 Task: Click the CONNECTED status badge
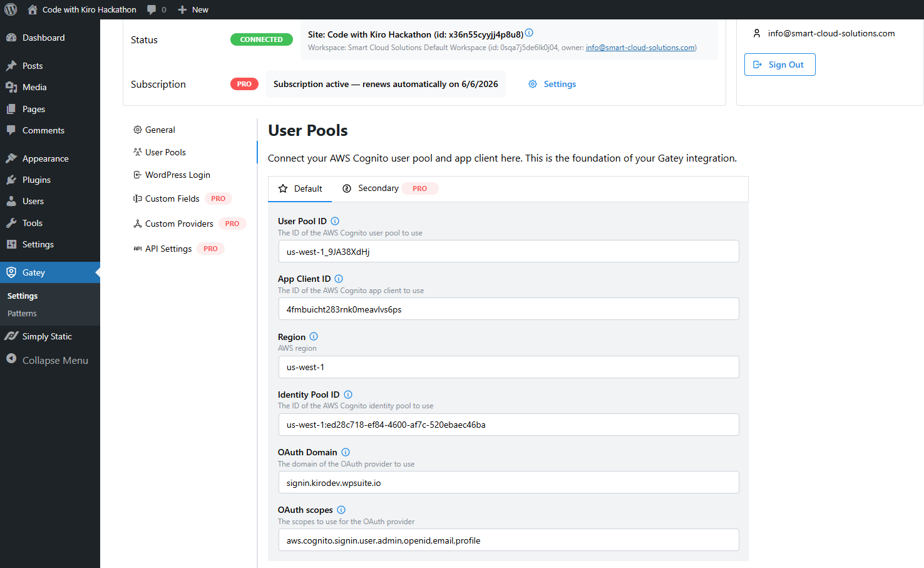point(262,39)
